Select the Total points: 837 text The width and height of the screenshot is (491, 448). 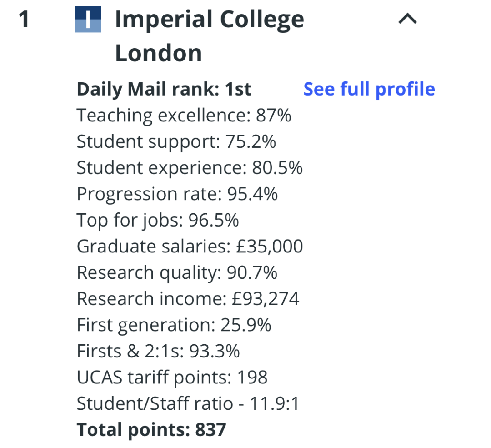[x=151, y=429]
